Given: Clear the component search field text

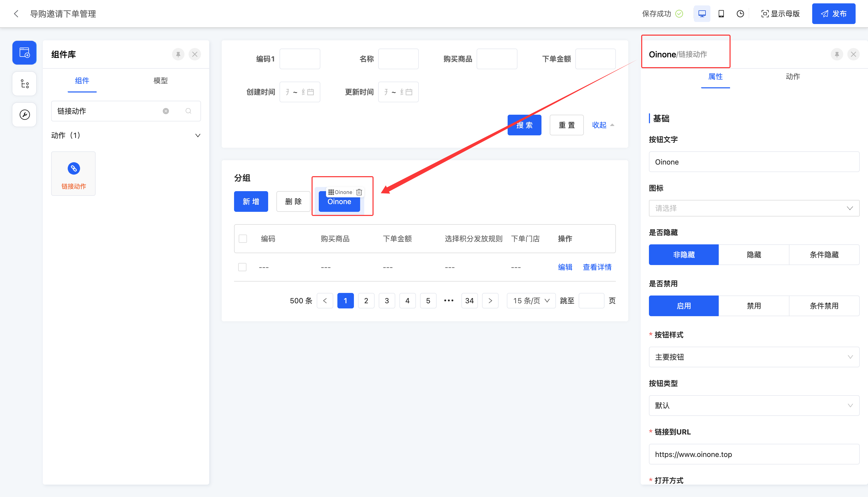Looking at the screenshot, I should coord(166,111).
